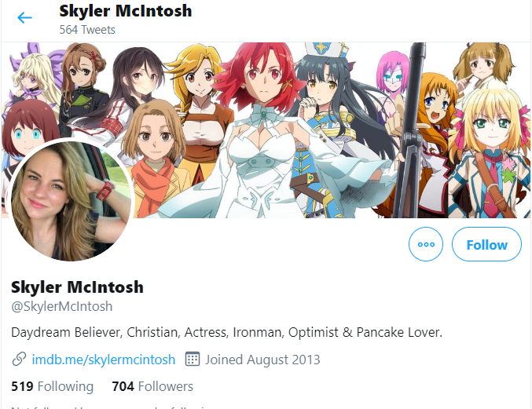Click the word Actress in the bio
The height and width of the screenshot is (409, 532).
[x=206, y=332]
